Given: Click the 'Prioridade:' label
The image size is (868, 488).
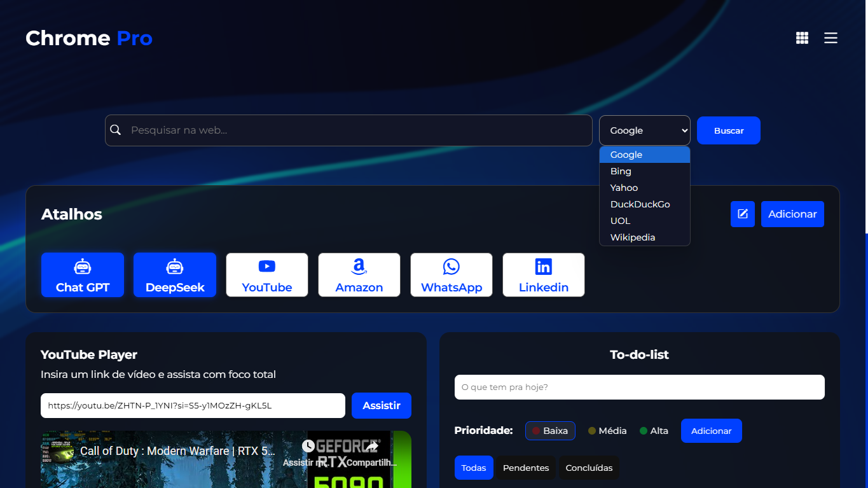Looking at the screenshot, I should click(x=483, y=431).
